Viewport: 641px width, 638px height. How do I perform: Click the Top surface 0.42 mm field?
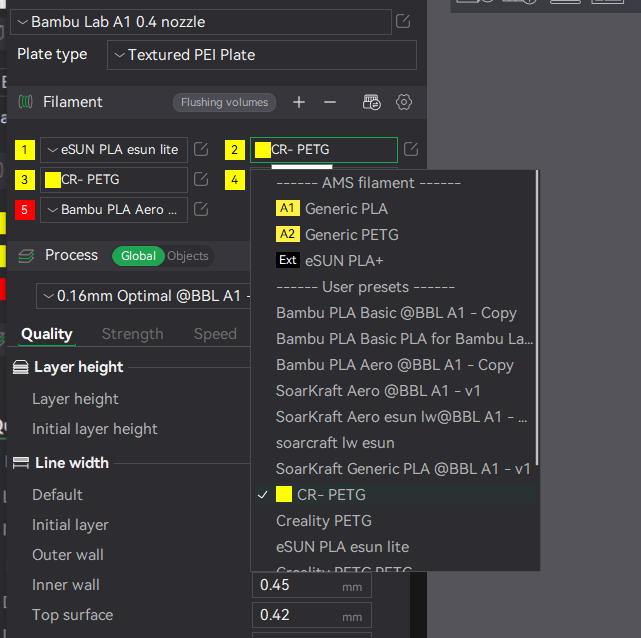(312, 615)
